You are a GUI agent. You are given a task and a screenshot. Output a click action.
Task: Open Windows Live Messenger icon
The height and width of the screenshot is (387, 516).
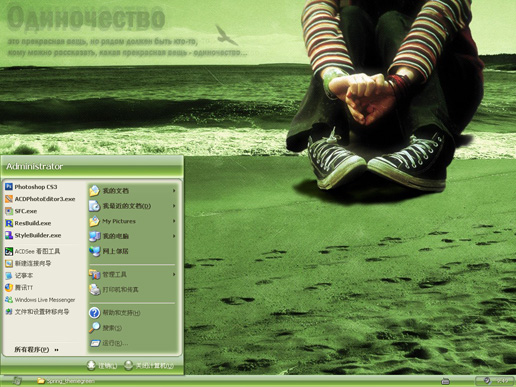9,300
